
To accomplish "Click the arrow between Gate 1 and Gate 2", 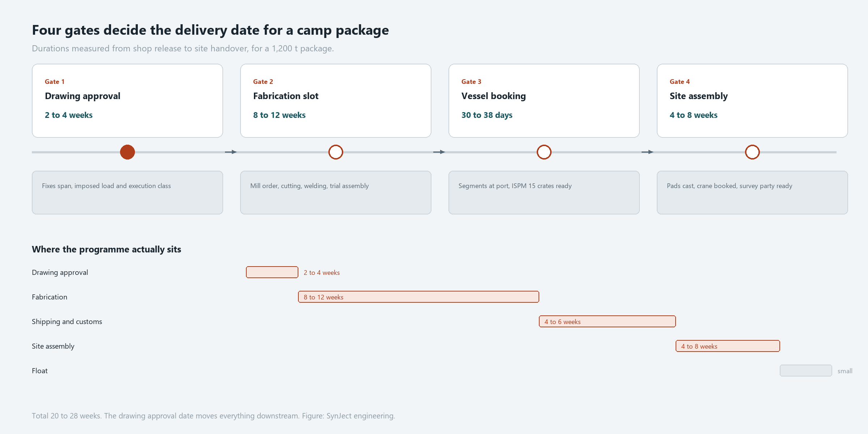I will pos(231,152).
